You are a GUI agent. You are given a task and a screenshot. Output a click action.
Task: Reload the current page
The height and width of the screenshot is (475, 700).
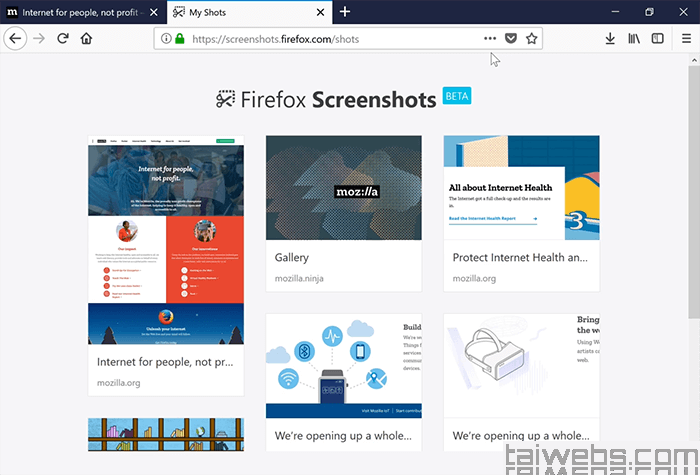click(x=63, y=39)
